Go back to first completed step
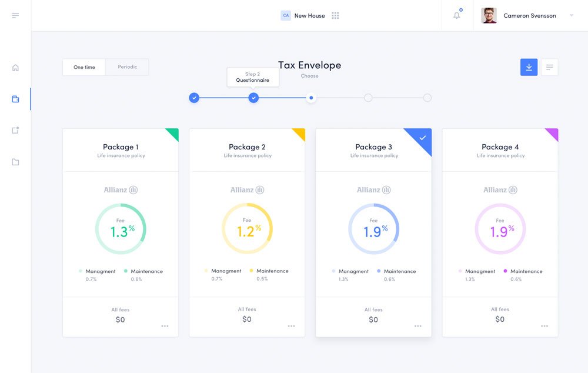Viewport: 588px width, 373px height. coord(194,98)
